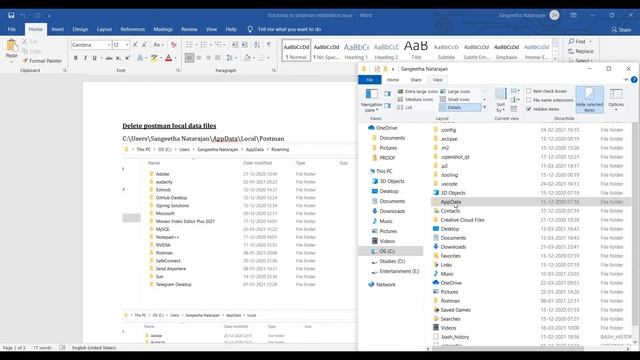Switch to the Word Layout tab

coord(104,29)
